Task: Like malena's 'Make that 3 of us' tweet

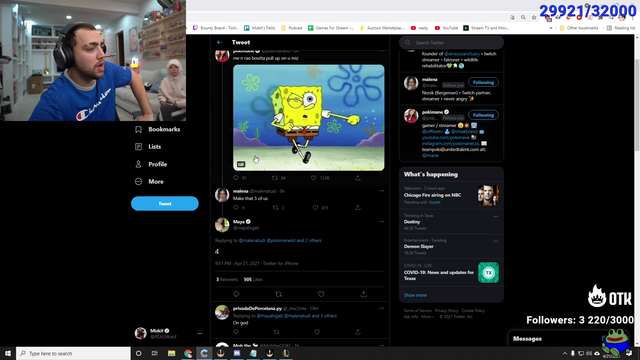Action: [316, 208]
